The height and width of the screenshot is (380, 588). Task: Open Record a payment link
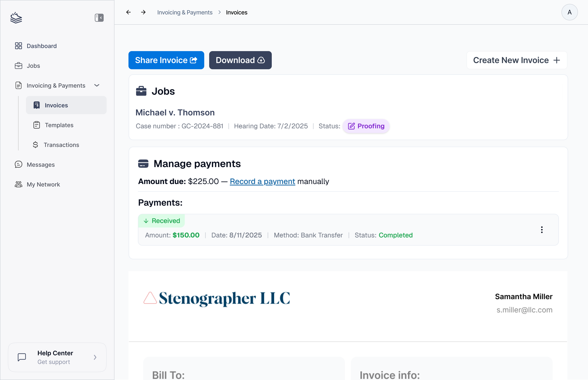[x=262, y=181]
